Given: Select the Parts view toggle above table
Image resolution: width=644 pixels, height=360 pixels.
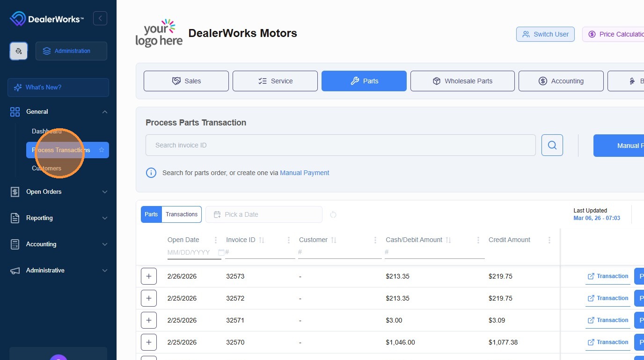Looking at the screenshot, I should (x=151, y=214).
